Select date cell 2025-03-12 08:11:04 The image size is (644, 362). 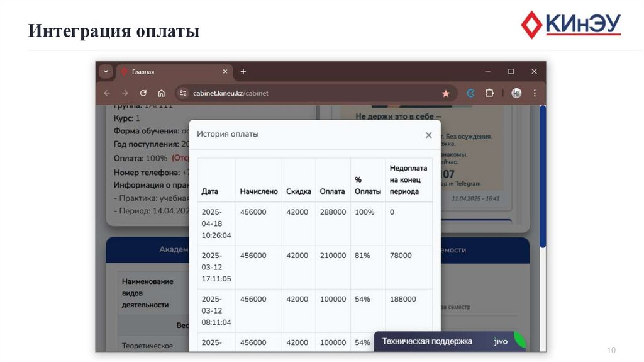[x=216, y=310]
